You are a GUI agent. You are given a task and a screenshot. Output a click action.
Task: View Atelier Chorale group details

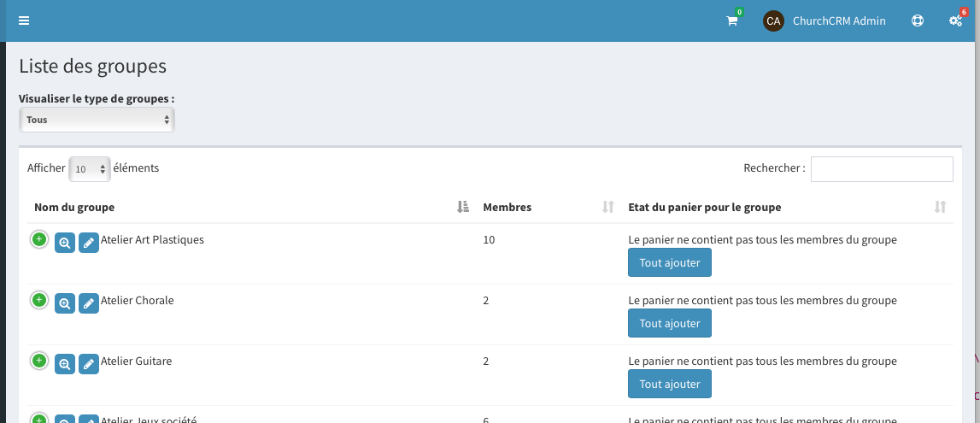point(65,303)
